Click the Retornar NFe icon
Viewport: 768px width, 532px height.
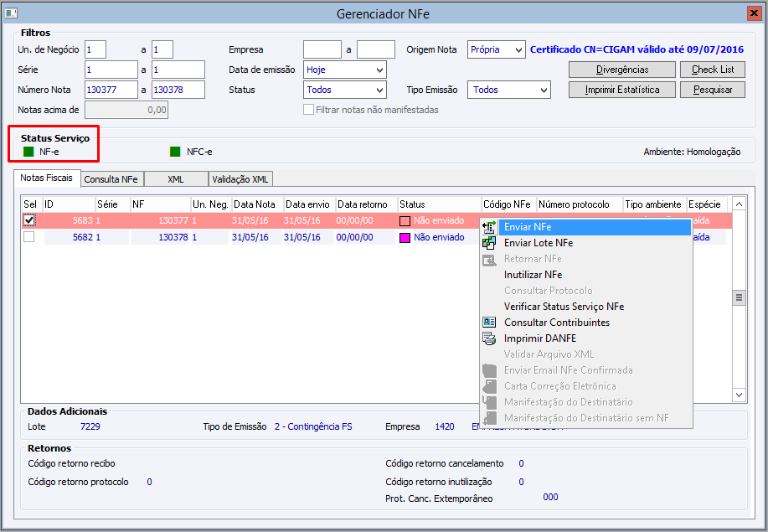[489, 259]
